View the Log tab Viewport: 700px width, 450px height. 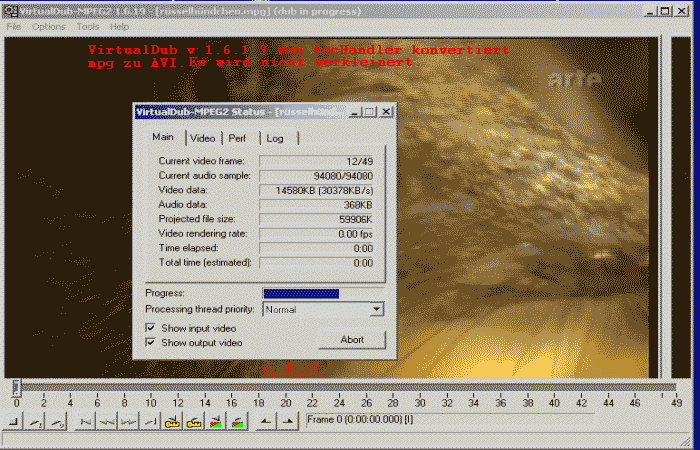275,138
